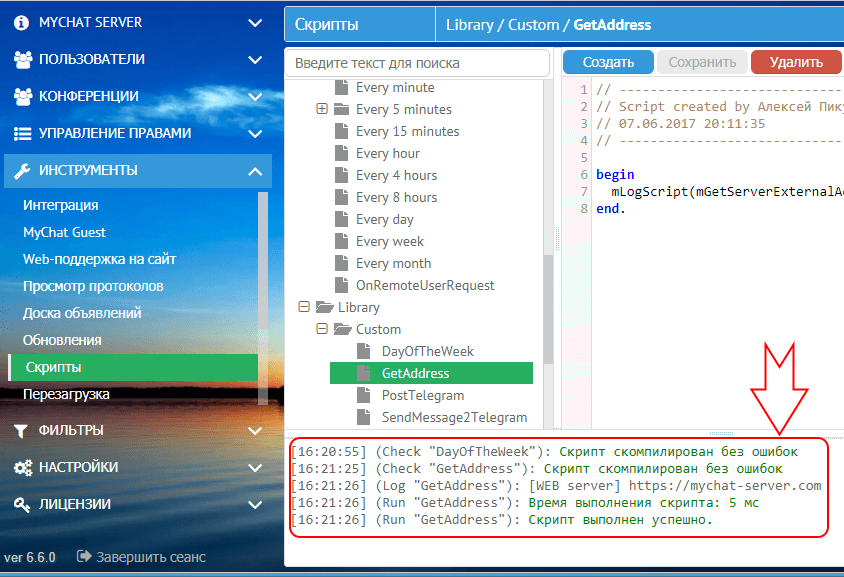The width and height of the screenshot is (844, 577).
Task: Click the list icon beside Управление правами
Action: tap(22, 133)
